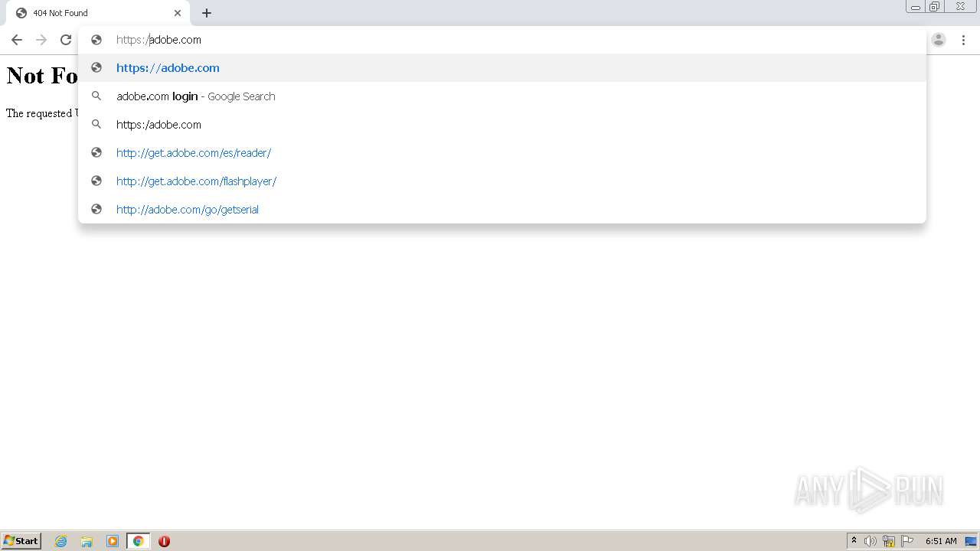
Task: Open Windows Explorer folder from the taskbar
Action: 87,541
